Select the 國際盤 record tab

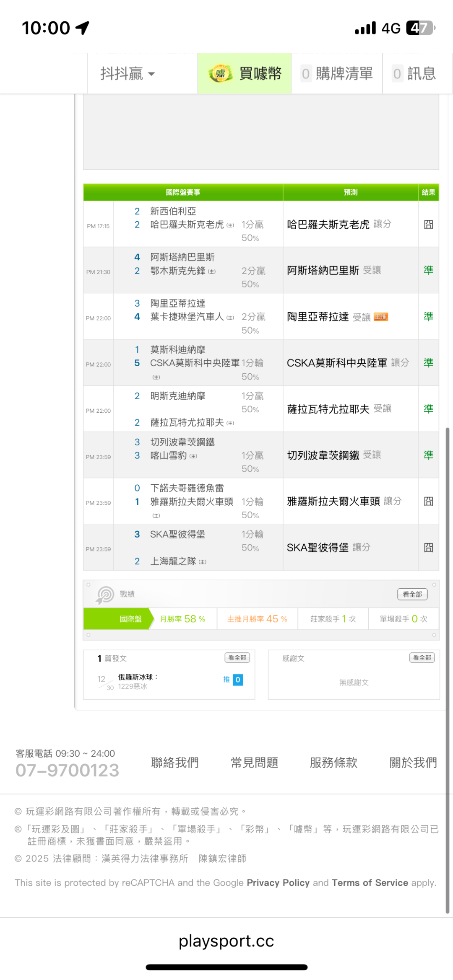[x=130, y=619]
